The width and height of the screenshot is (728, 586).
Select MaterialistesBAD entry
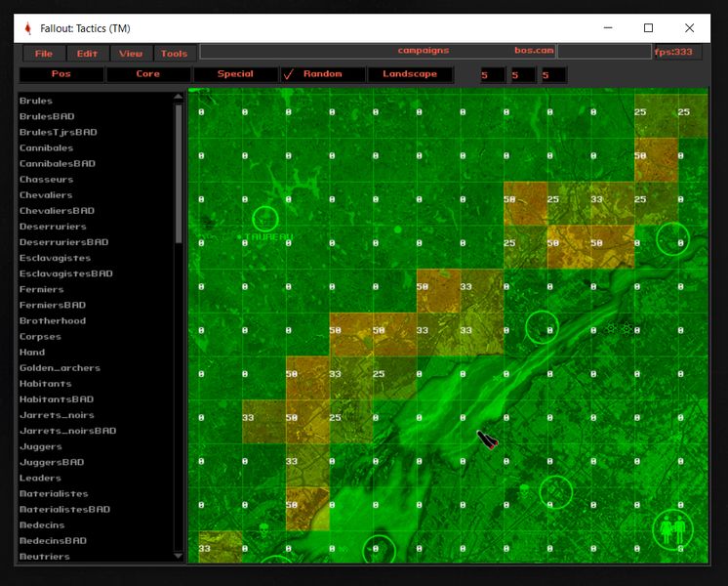[65, 510]
